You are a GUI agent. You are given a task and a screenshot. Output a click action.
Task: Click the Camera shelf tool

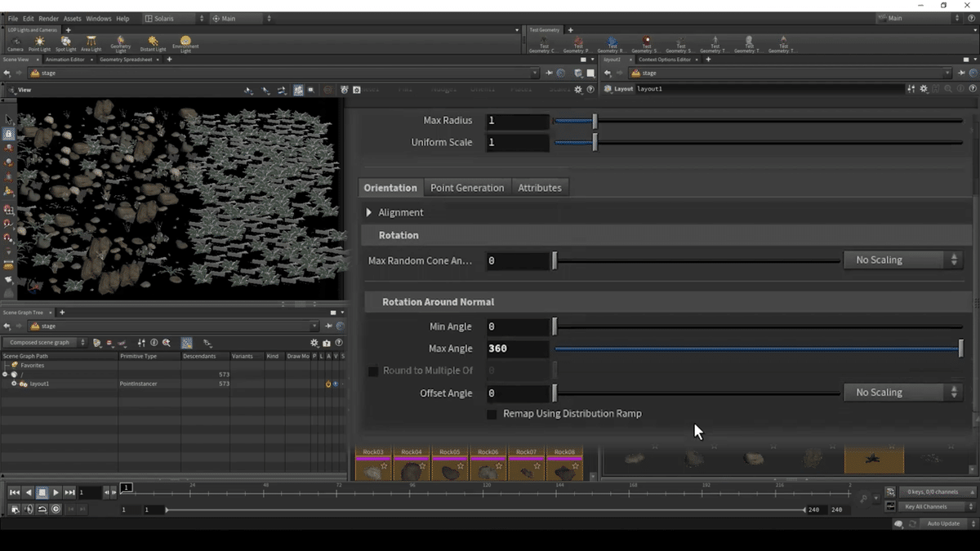(16, 43)
